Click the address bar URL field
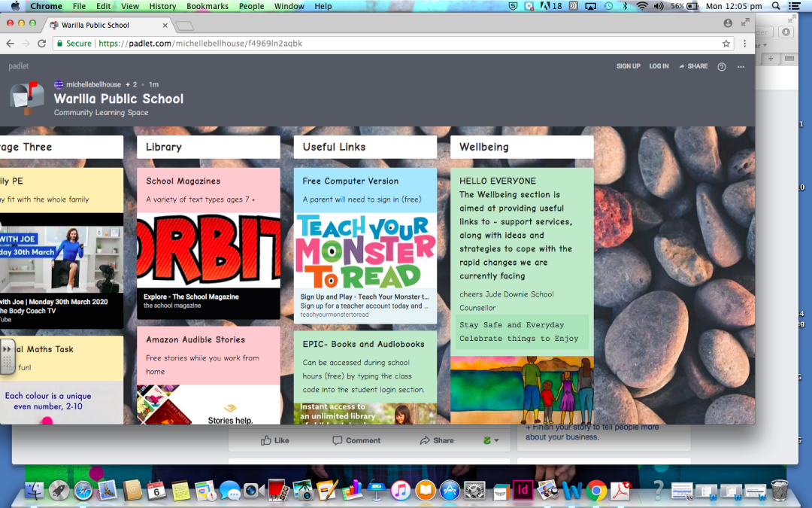 pos(393,44)
